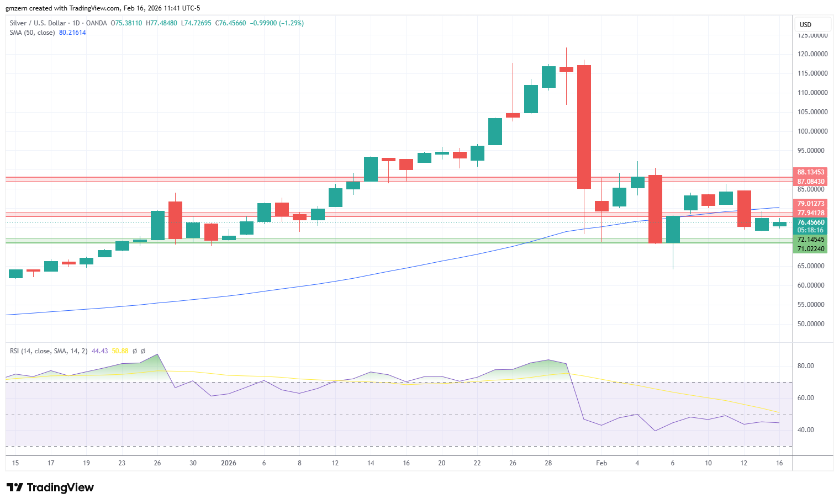839x504 pixels.
Task: Click the red price label 77.94128
Action: point(811,213)
